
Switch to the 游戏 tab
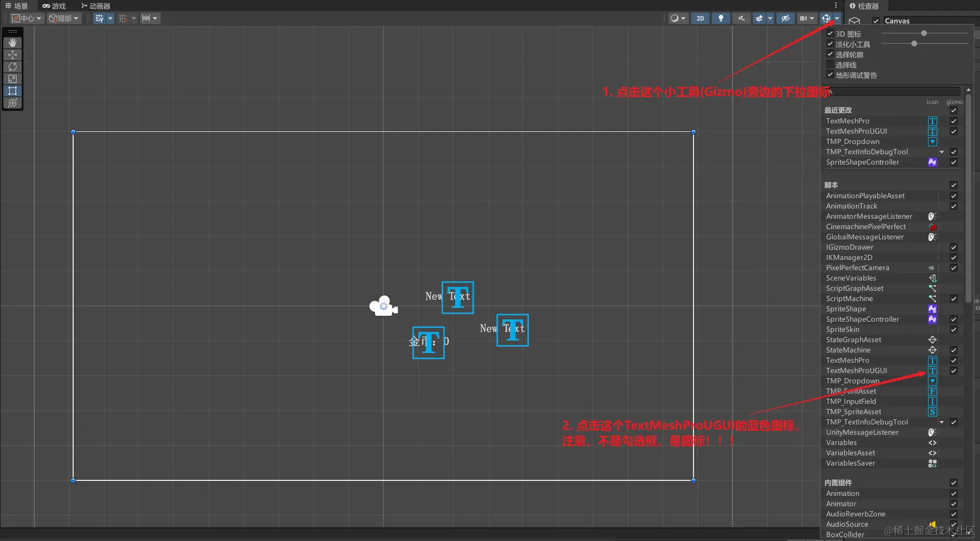pos(54,6)
